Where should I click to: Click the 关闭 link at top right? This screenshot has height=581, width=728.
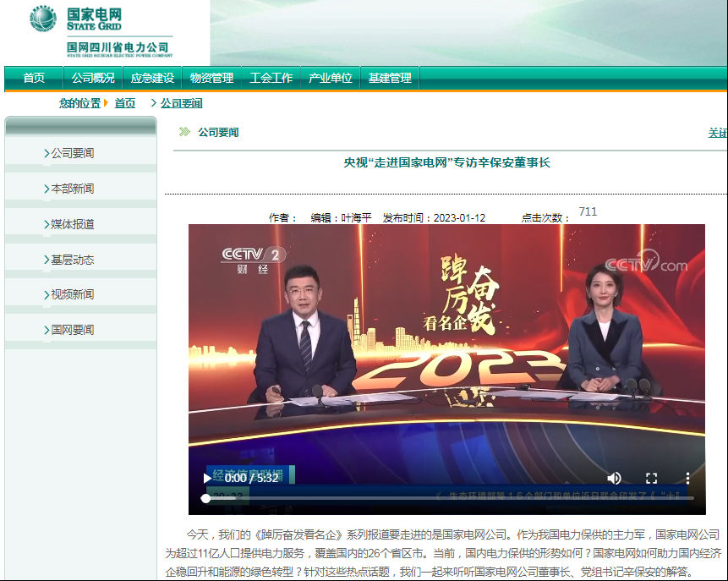717,133
